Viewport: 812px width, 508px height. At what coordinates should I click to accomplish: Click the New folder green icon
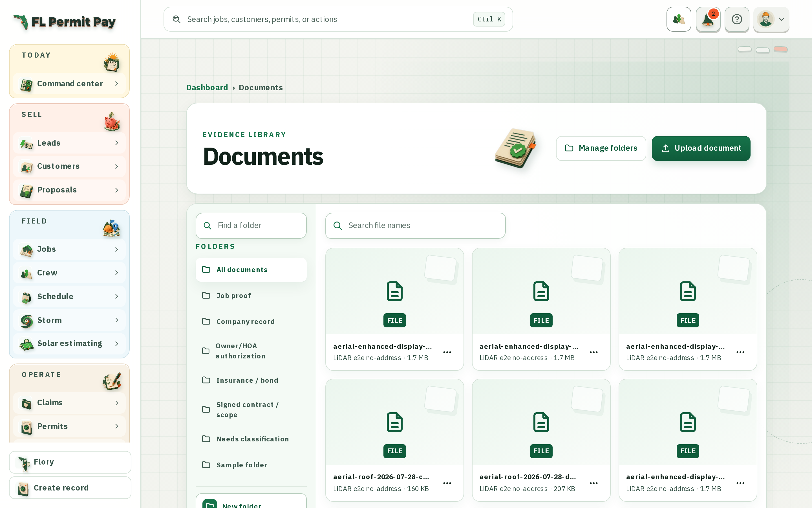pyautogui.click(x=210, y=504)
